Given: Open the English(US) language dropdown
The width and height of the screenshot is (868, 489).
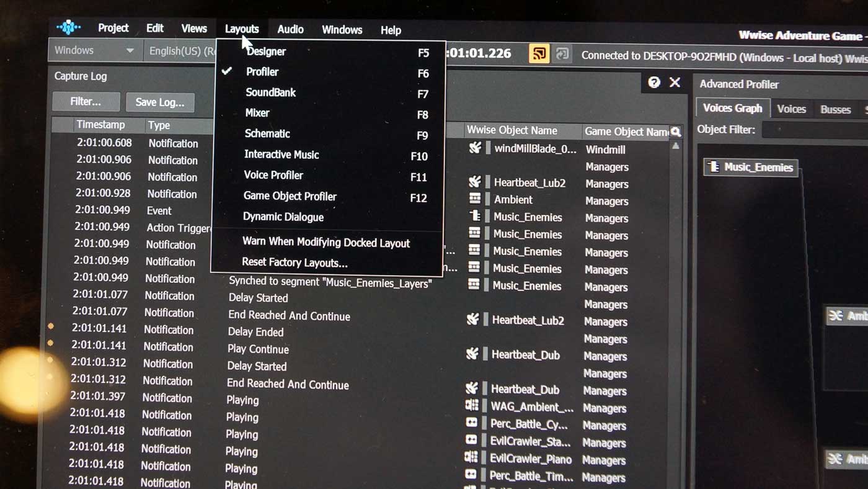Looking at the screenshot, I should pyautogui.click(x=180, y=52).
